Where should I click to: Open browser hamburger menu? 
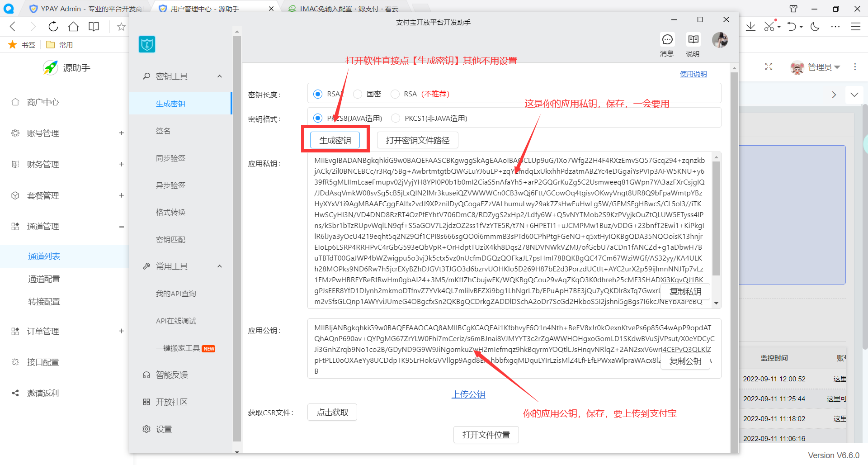click(x=856, y=26)
